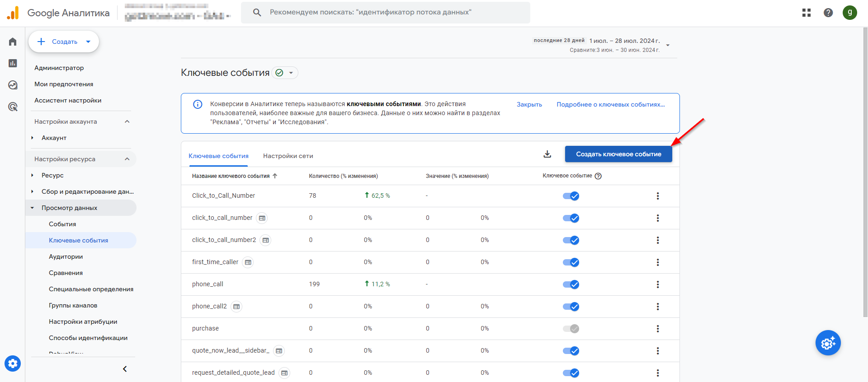Open События in the sidebar

point(62,224)
